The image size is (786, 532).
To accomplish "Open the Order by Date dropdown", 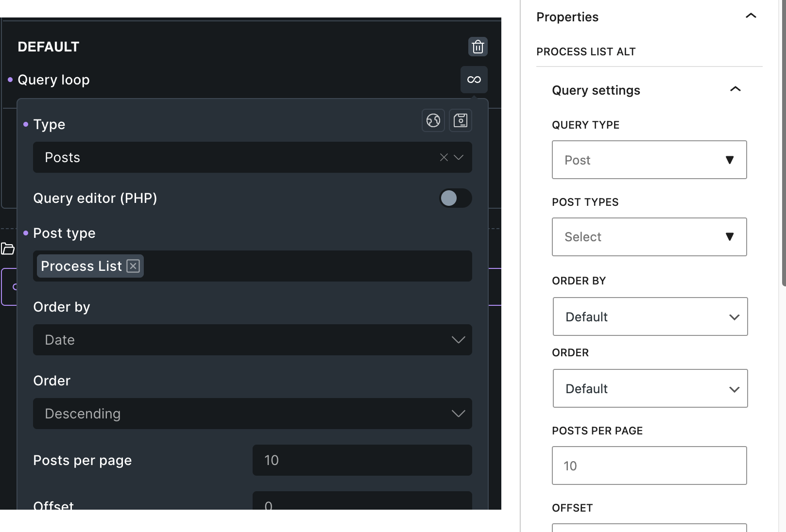I will coord(252,340).
